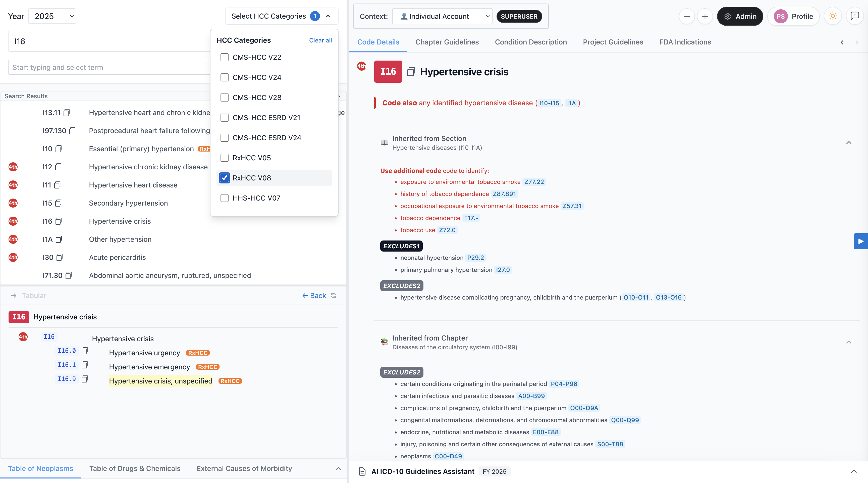Image resolution: width=868 pixels, height=483 pixels.
Task: Click the AI Guidelines Assistant document icon
Action: (x=362, y=471)
